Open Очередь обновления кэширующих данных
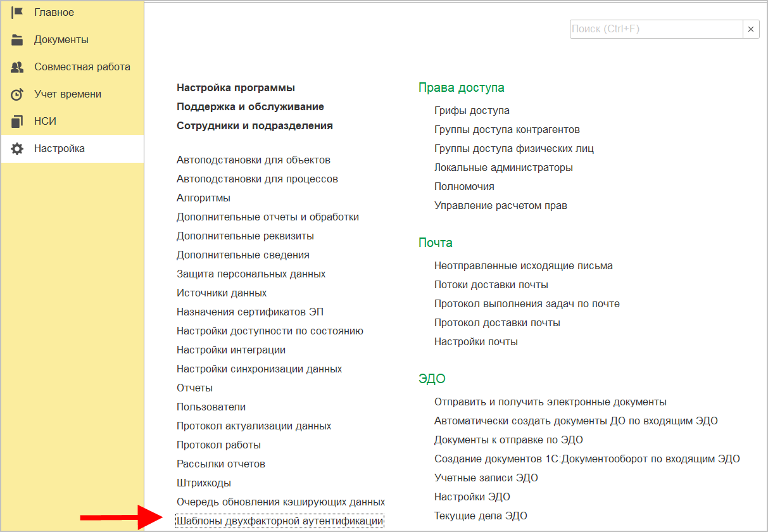Screen dimensions: 768x532 pyautogui.click(x=280, y=502)
